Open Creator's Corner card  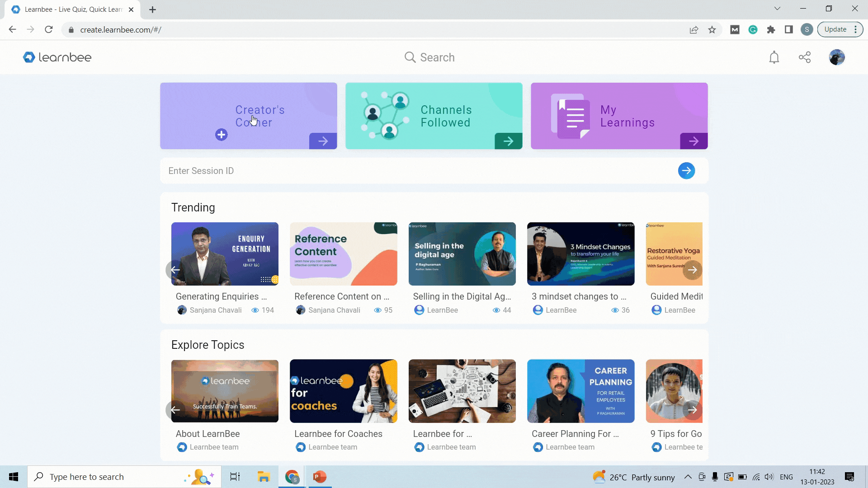[248, 116]
